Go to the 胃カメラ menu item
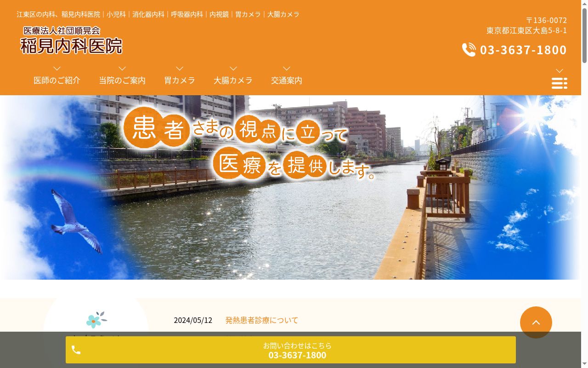Viewport: 588px width, 368px height. click(x=180, y=80)
